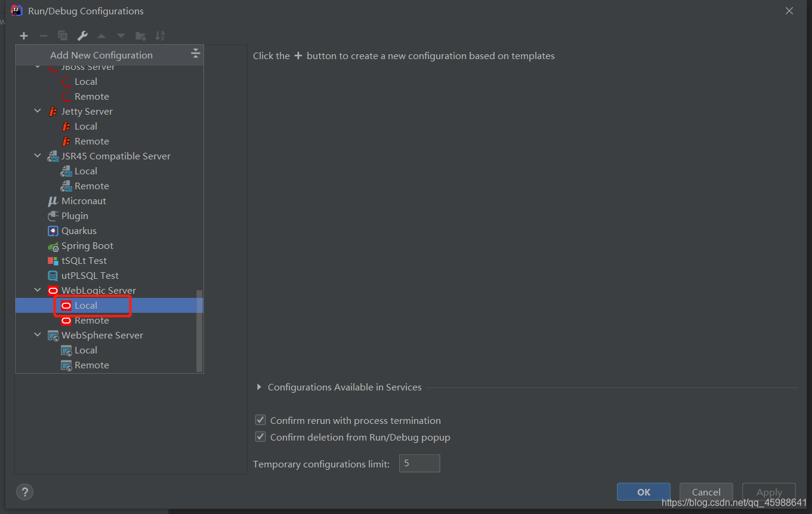Image resolution: width=812 pixels, height=514 pixels.
Task: Click the Create New Folder icon
Action: 141,36
